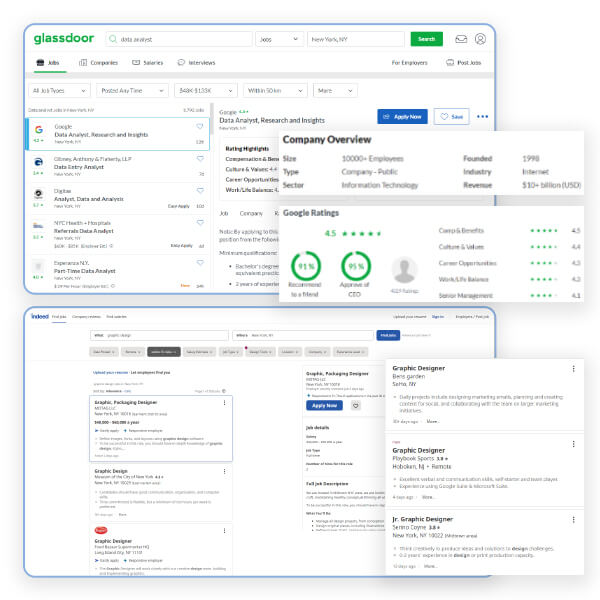
Task: Click the search magnifier icon in Glassdoor
Action: click(113, 39)
